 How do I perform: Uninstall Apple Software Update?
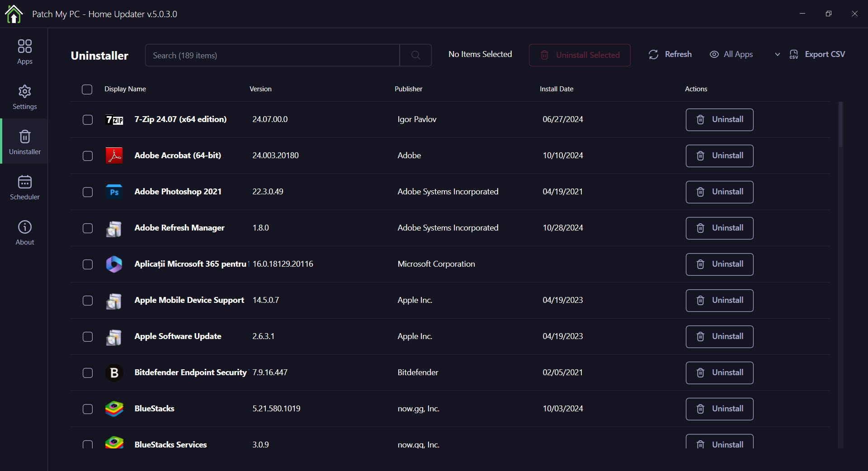pyautogui.click(x=719, y=336)
